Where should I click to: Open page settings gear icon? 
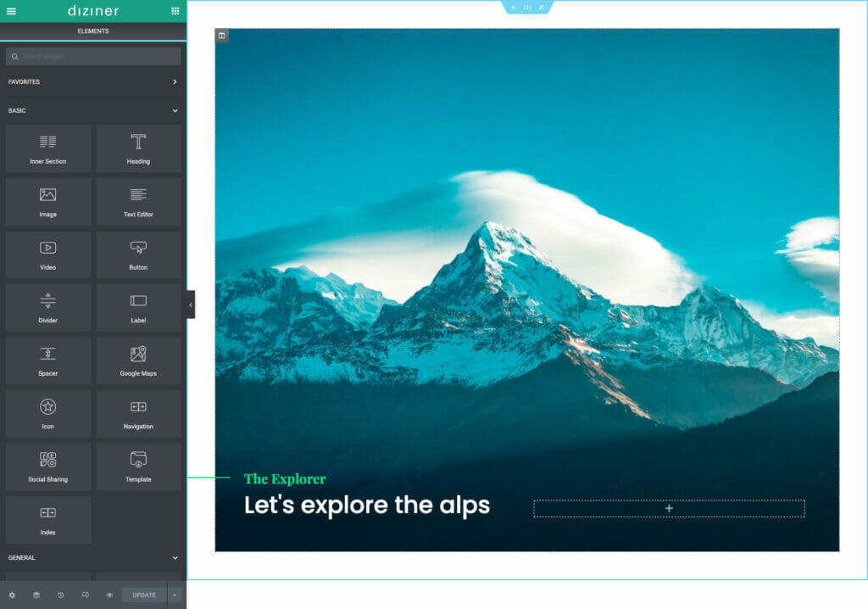click(12, 595)
